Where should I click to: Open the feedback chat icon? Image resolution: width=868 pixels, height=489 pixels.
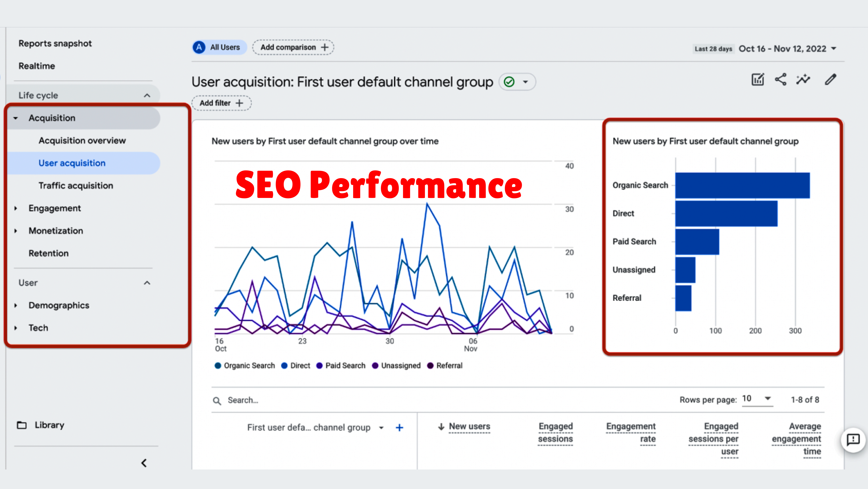pyautogui.click(x=853, y=440)
